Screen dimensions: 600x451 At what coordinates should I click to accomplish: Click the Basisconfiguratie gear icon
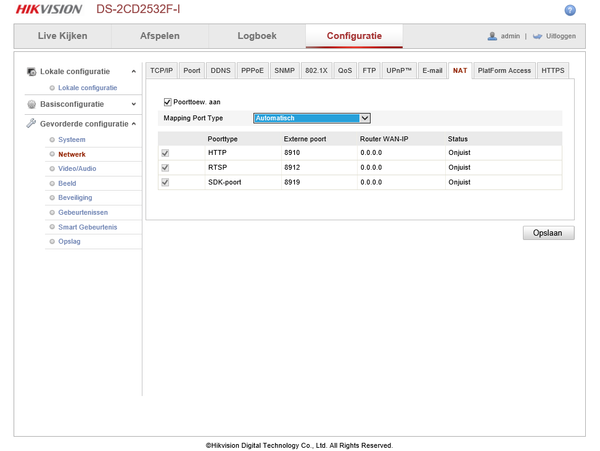point(31,104)
